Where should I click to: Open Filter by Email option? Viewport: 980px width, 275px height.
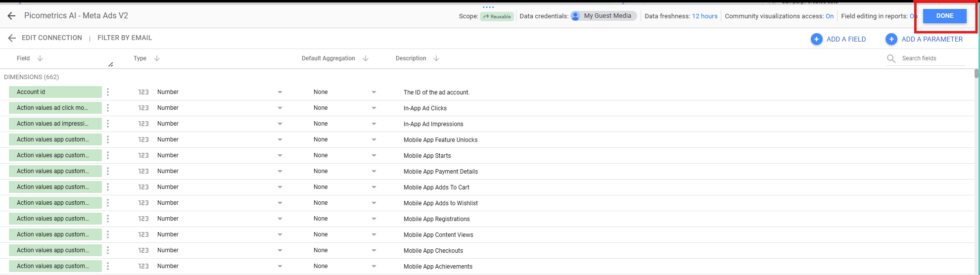pos(125,38)
